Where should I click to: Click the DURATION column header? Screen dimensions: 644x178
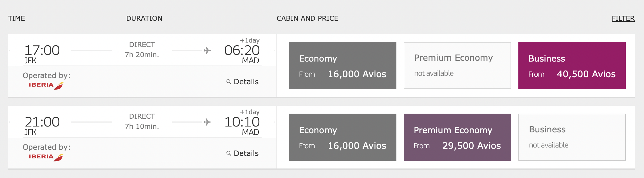click(x=144, y=18)
